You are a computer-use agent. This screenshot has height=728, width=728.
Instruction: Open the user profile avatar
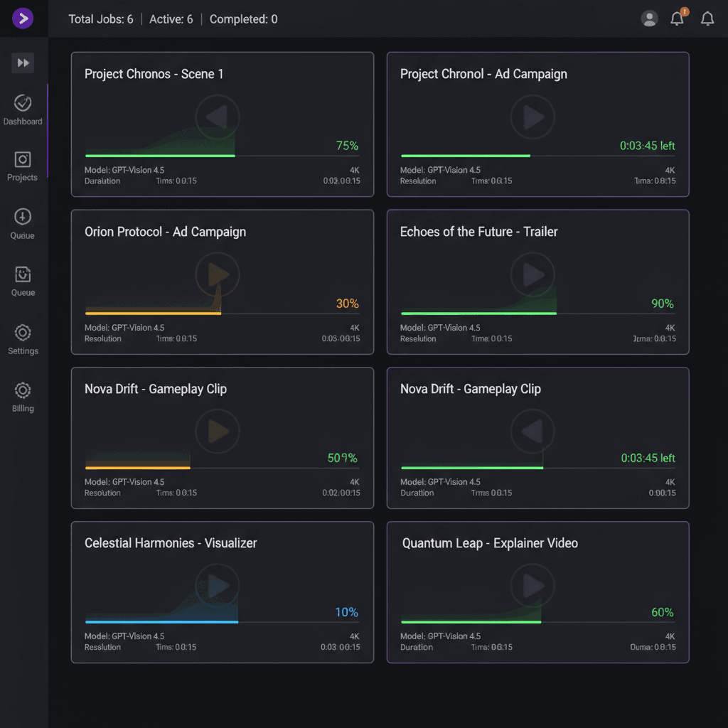coord(649,18)
